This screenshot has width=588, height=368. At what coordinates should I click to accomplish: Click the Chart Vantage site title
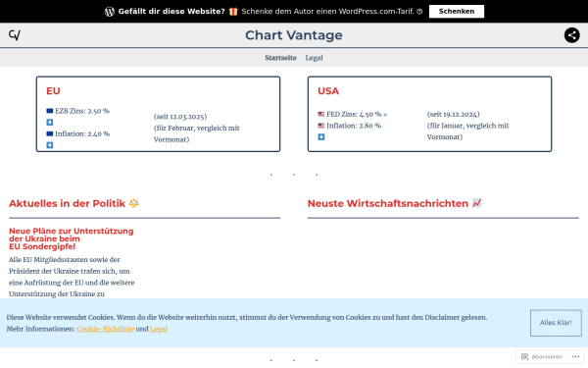(294, 35)
